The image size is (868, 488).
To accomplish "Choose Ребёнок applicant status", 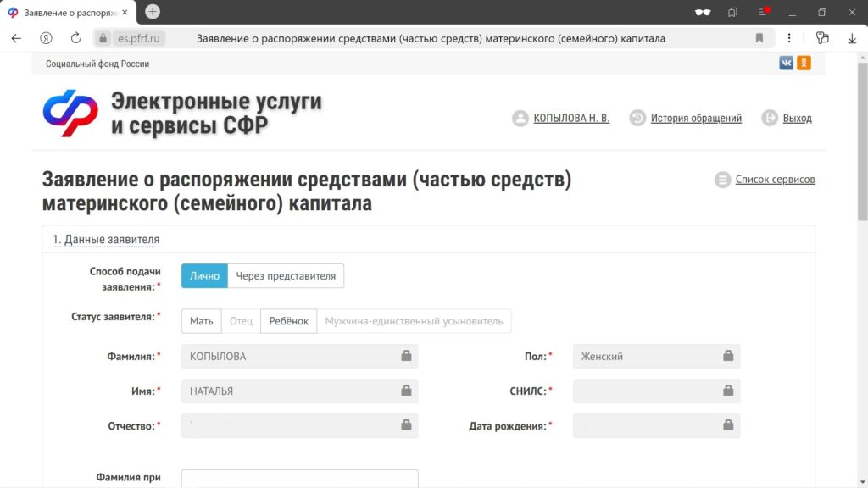I will 288,321.
